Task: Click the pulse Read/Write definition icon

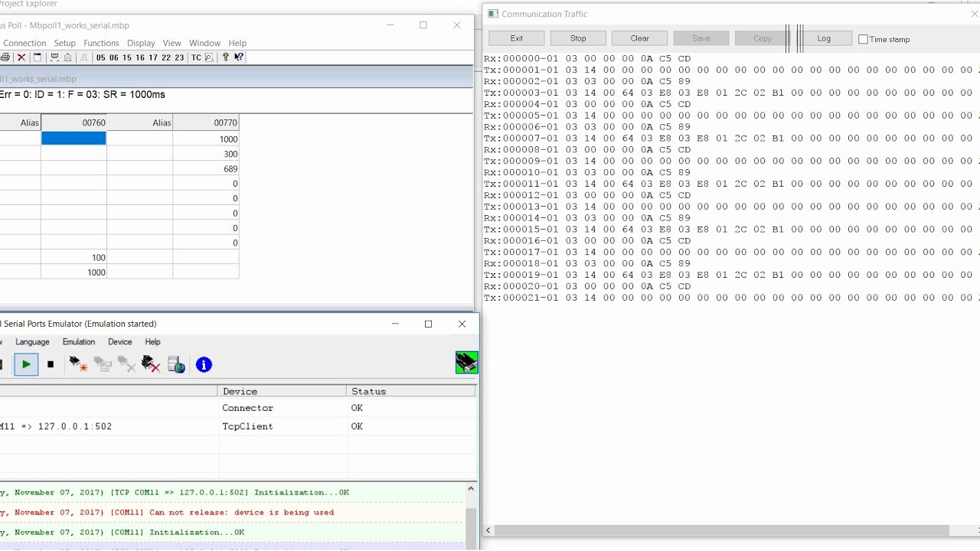Action: click(x=84, y=57)
